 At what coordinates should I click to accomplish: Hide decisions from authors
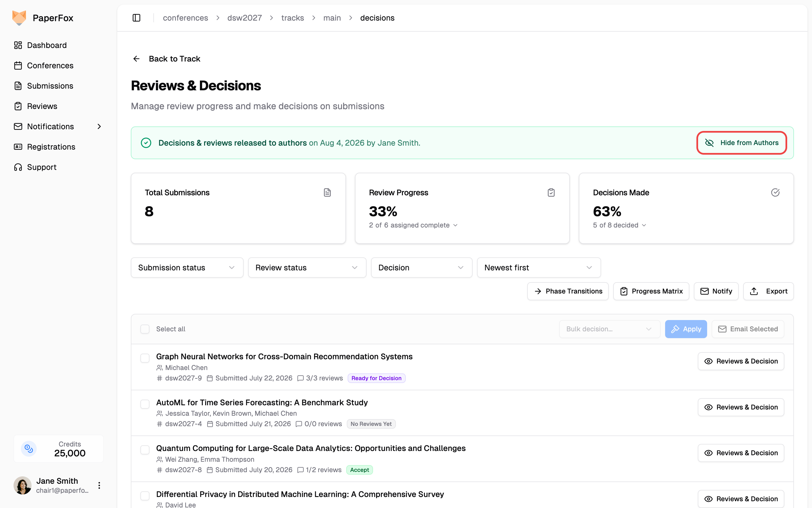pyautogui.click(x=742, y=143)
